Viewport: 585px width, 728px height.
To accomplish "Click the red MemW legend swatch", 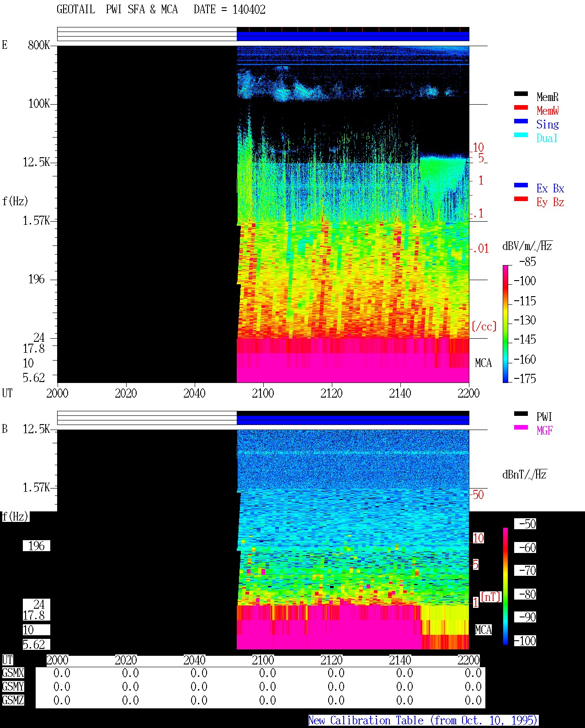I will (521, 108).
